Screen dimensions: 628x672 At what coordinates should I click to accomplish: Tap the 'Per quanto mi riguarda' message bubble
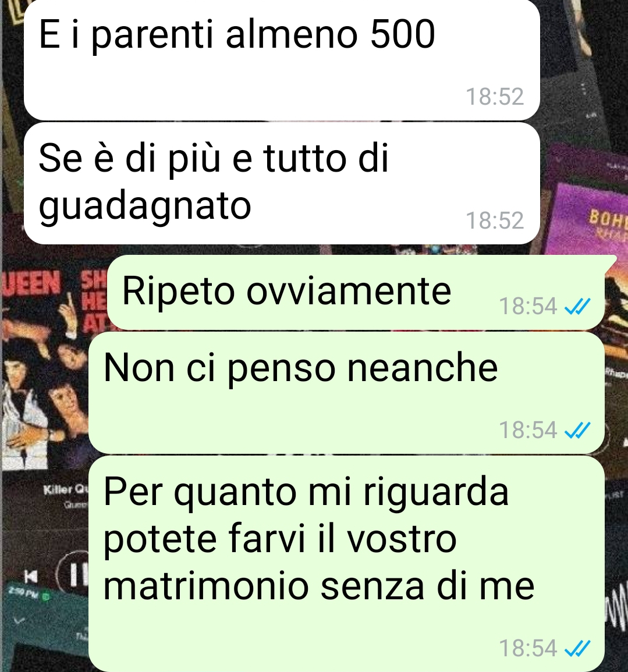coord(346,564)
